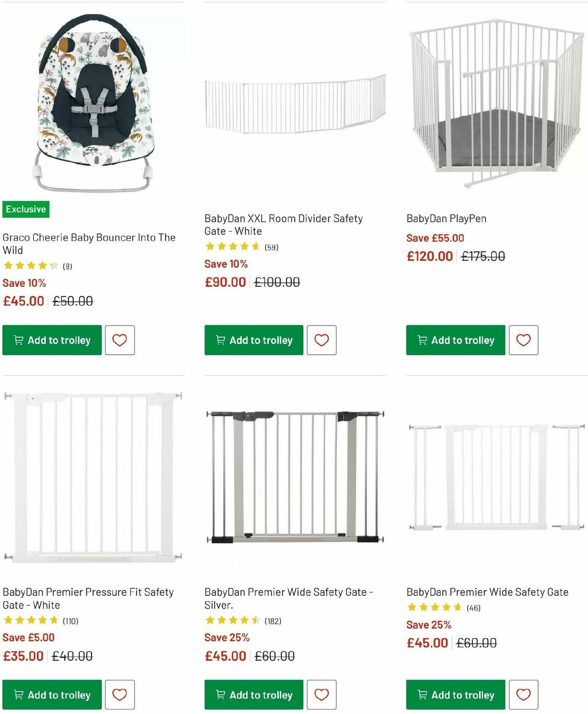Add BabyDan Premier Wide Safety Gate Silver to trolley
The image size is (588, 714).
[x=253, y=694]
